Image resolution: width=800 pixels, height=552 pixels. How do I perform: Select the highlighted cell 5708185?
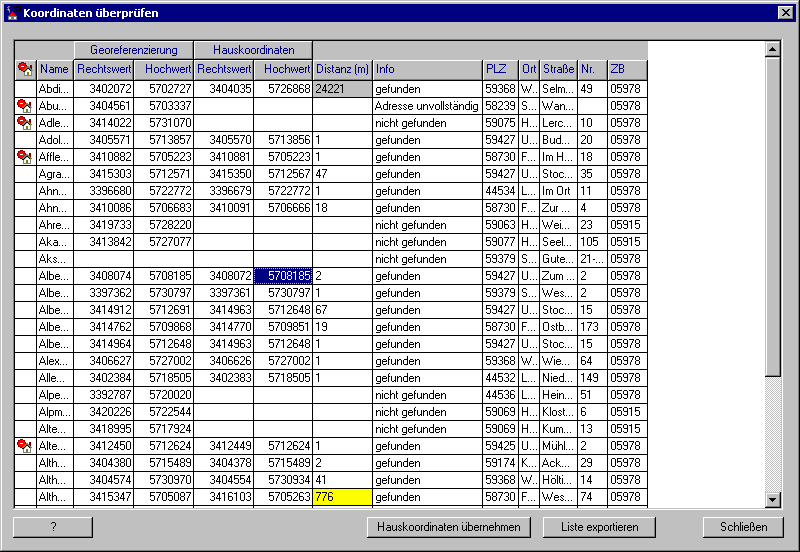tap(283, 276)
